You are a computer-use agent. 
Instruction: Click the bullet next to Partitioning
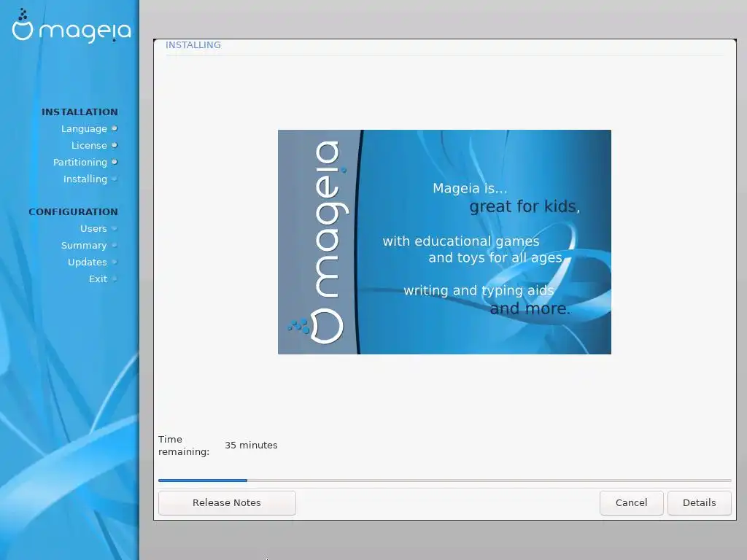(115, 162)
